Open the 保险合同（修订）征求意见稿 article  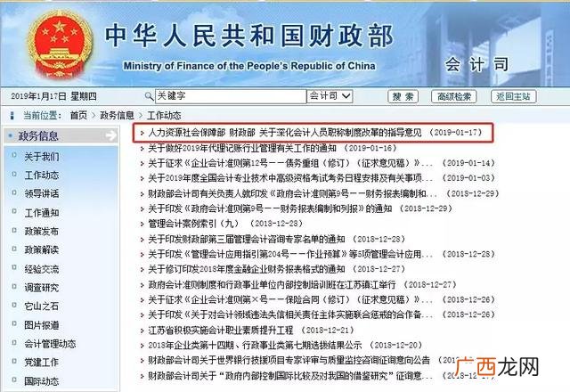(290, 299)
